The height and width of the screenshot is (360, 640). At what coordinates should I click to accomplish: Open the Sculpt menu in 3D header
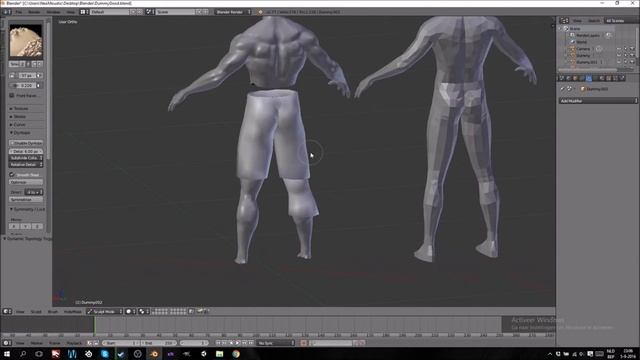36,311
